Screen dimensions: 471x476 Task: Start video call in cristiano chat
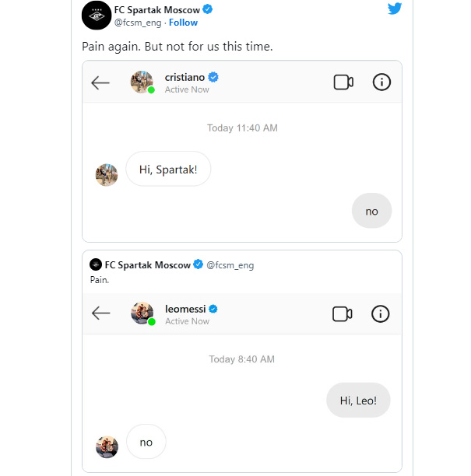pos(343,82)
